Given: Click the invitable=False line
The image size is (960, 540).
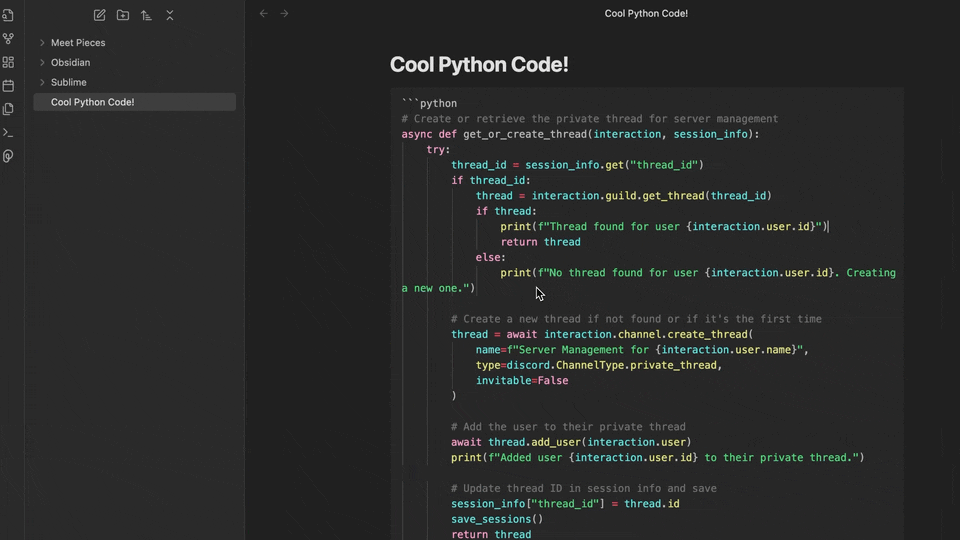Looking at the screenshot, I should coord(522,381).
